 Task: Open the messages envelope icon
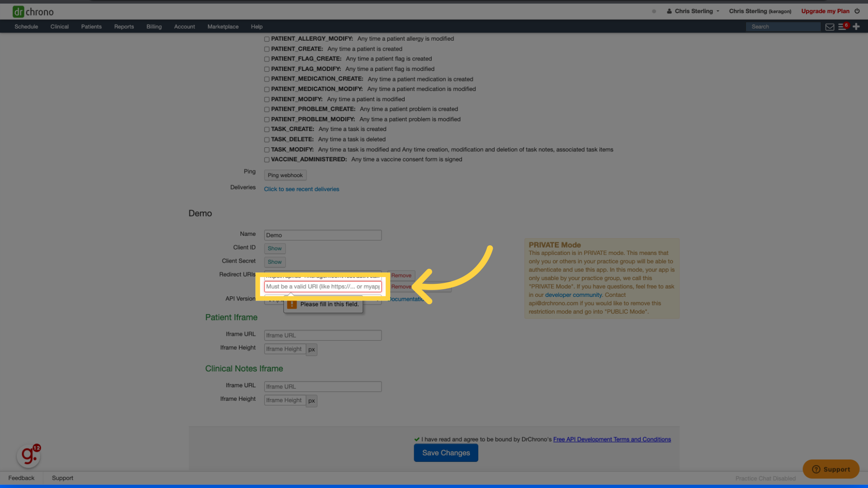(830, 27)
